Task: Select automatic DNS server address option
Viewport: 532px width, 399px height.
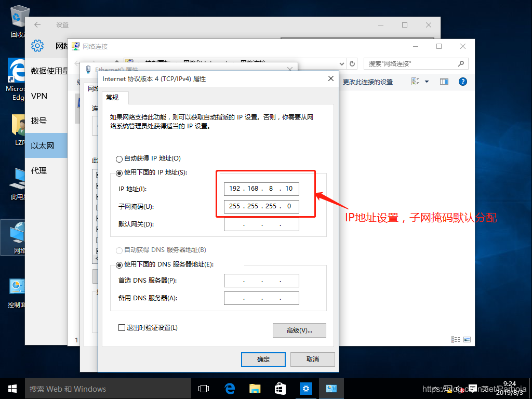Action: (x=119, y=250)
